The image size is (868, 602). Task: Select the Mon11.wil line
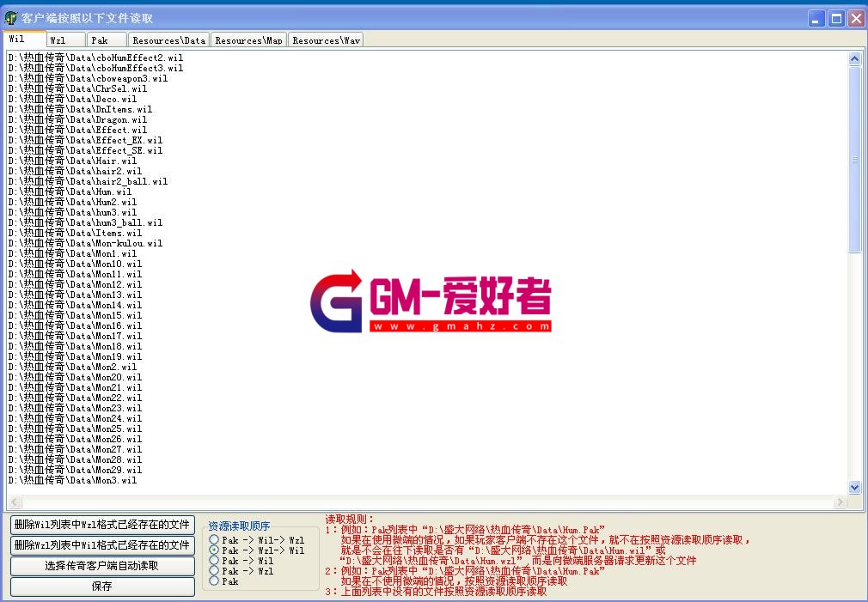click(x=76, y=275)
